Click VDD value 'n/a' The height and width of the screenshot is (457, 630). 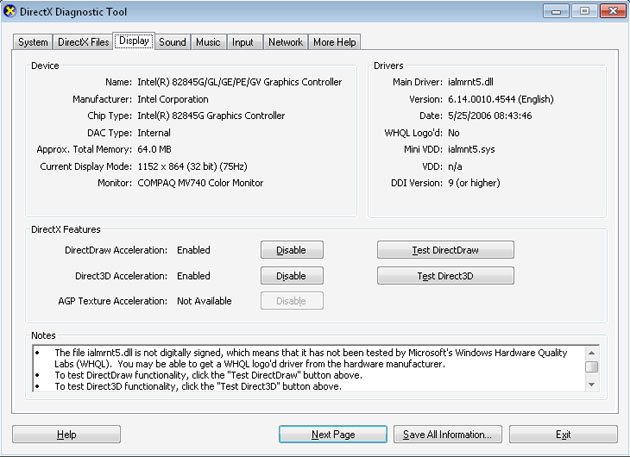coord(455,166)
